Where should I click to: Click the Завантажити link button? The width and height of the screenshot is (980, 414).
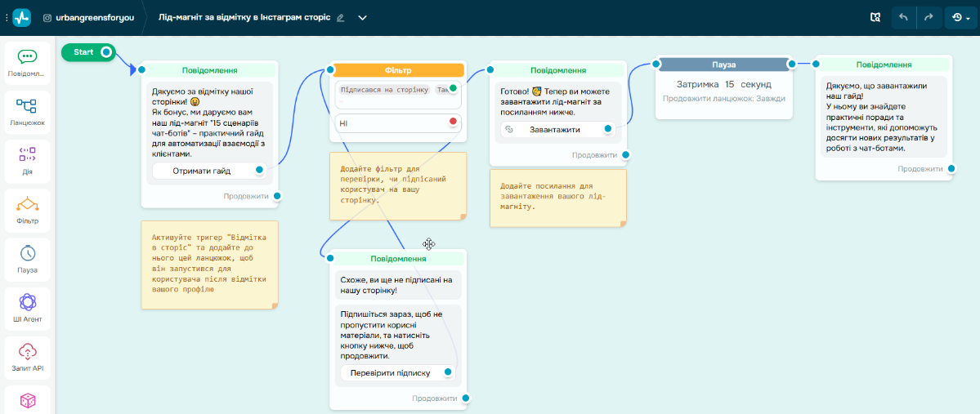coord(555,129)
